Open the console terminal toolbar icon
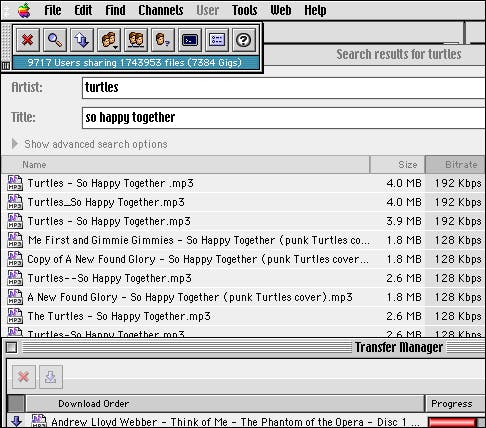The image size is (486, 428). click(190, 40)
